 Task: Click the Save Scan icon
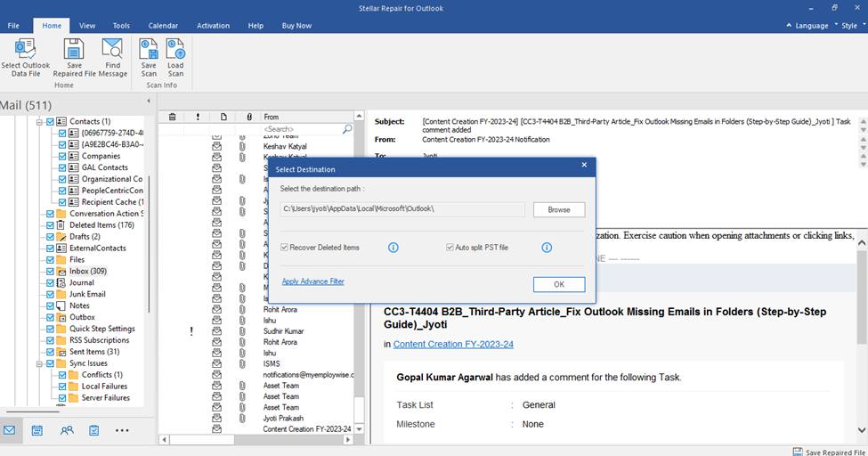tap(149, 50)
